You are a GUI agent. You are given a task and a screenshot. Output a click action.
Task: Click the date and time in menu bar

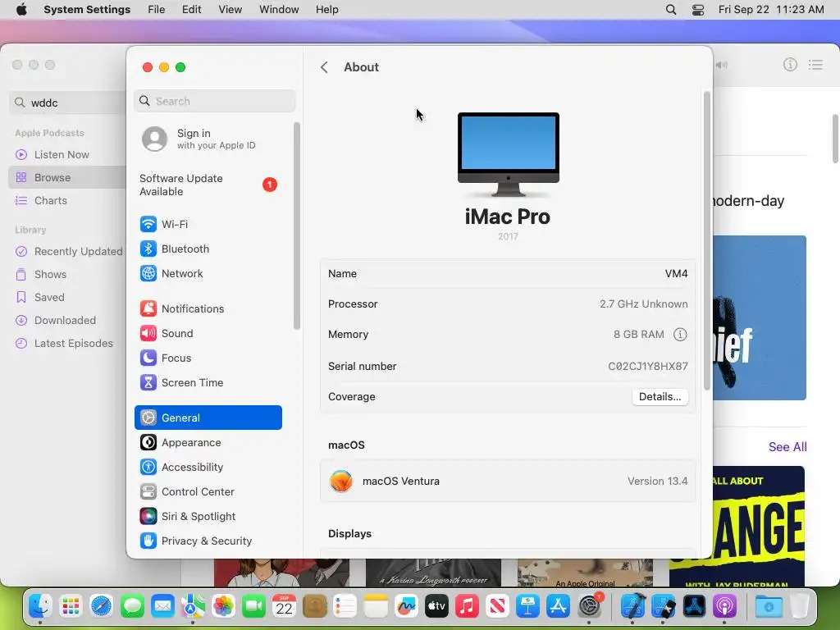click(x=771, y=10)
